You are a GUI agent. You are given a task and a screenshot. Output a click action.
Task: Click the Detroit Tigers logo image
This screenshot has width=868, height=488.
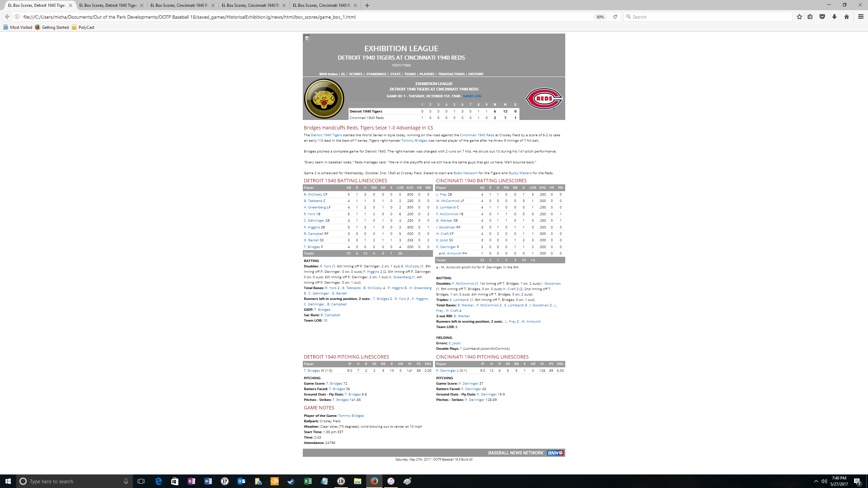click(324, 99)
